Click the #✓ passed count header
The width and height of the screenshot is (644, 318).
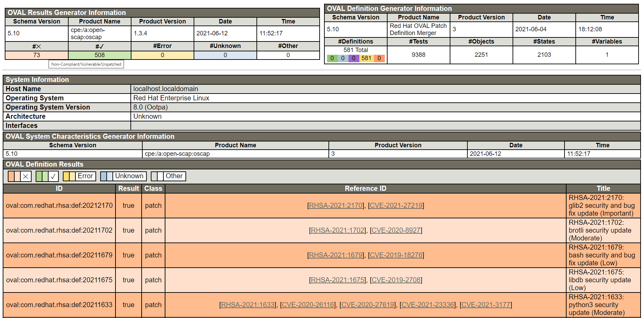(100, 46)
